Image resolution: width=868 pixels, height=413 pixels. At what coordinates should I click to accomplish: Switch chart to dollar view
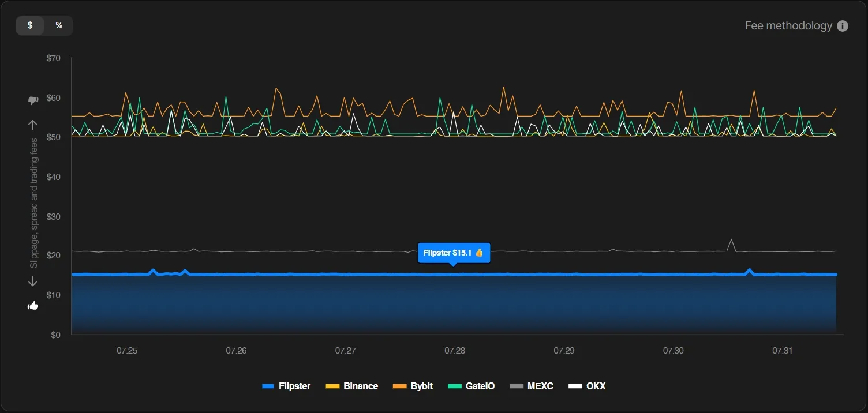point(30,25)
